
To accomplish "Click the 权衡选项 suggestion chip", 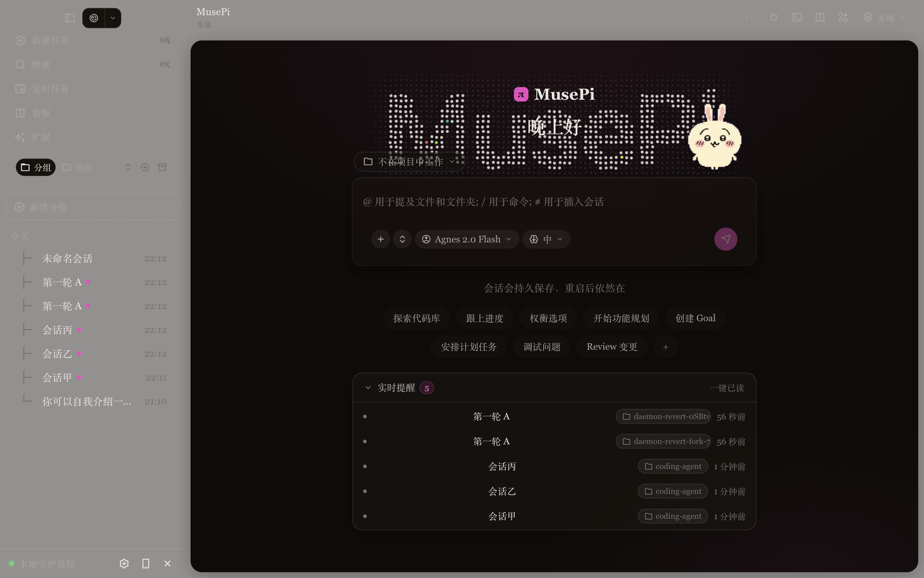I will coord(548,318).
